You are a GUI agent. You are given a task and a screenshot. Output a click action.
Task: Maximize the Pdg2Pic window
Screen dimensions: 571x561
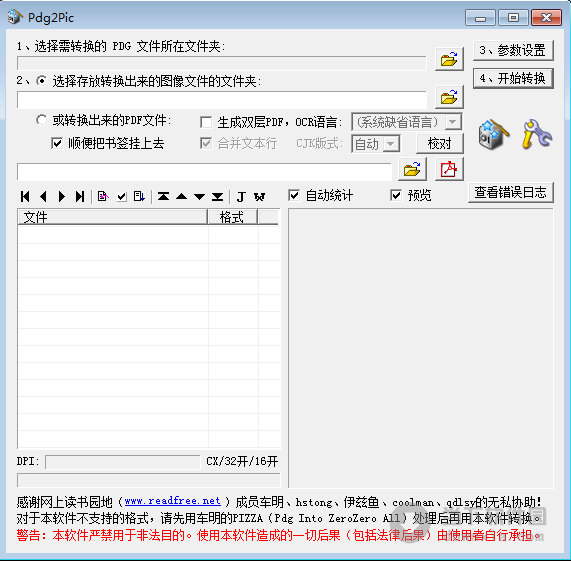click(513, 17)
